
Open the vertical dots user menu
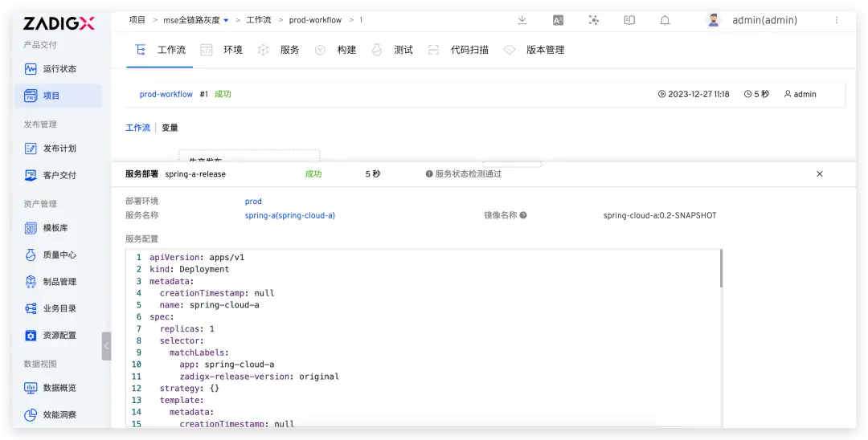[837, 20]
